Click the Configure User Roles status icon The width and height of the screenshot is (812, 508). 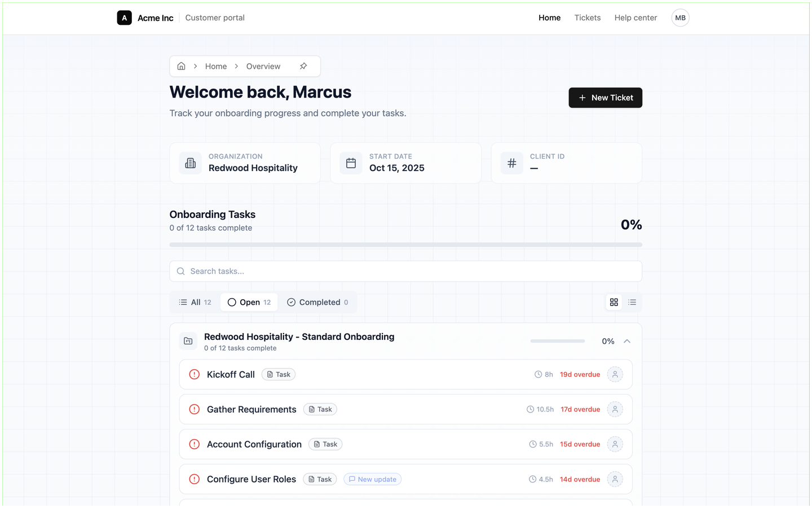pos(195,479)
